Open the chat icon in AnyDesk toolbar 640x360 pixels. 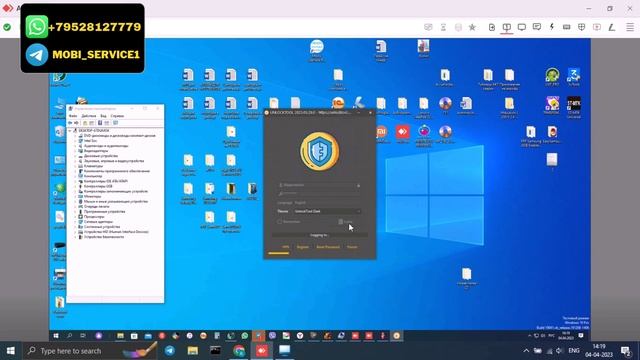(x=537, y=27)
